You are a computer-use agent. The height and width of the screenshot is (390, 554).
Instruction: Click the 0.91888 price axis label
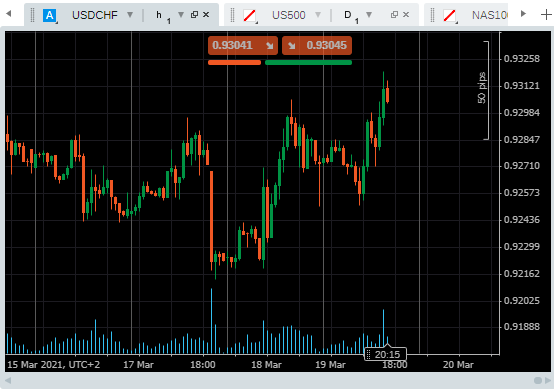coord(522,327)
